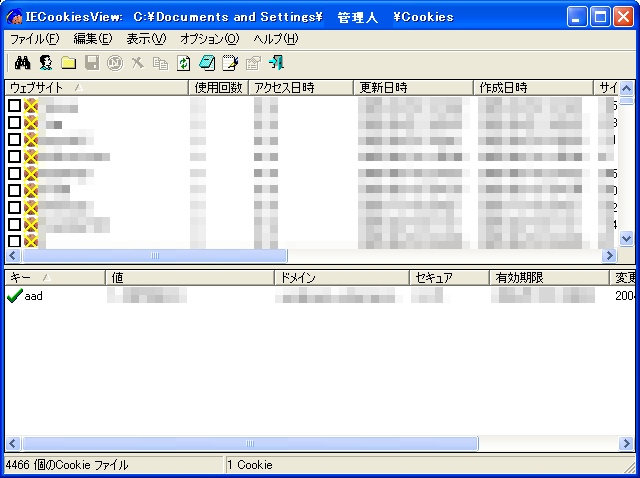Open the オプション(O) menu
Image resolution: width=640 pixels, height=478 pixels.
pyautogui.click(x=209, y=39)
